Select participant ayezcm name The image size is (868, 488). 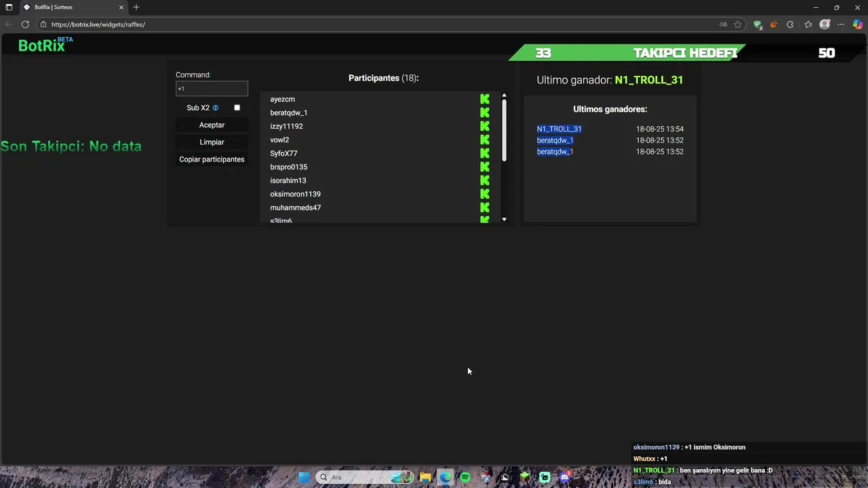[282, 99]
